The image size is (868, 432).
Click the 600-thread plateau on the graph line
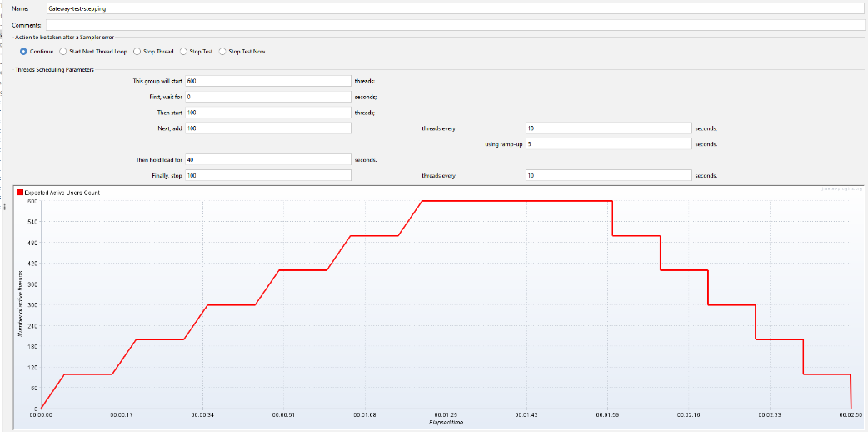(x=516, y=201)
